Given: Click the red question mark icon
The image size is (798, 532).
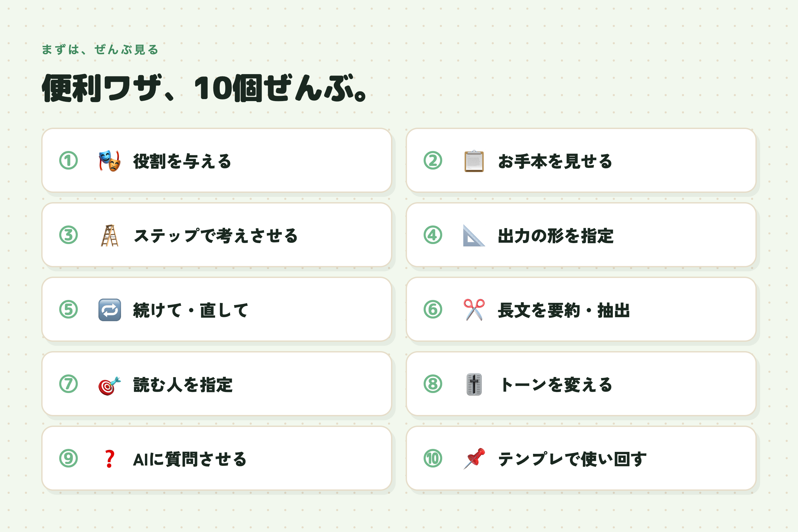Looking at the screenshot, I should pos(110,459).
